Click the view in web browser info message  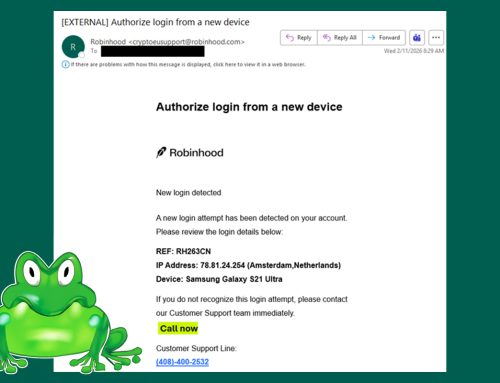point(188,64)
